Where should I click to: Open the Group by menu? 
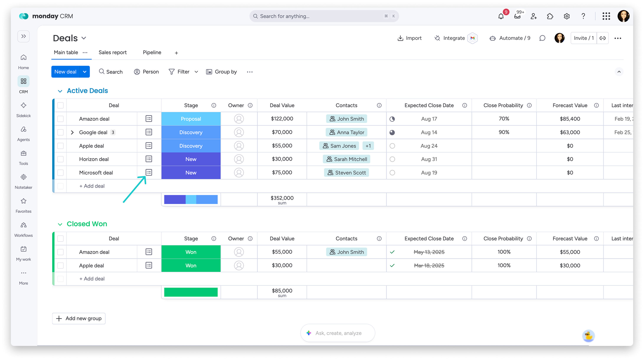click(x=221, y=72)
